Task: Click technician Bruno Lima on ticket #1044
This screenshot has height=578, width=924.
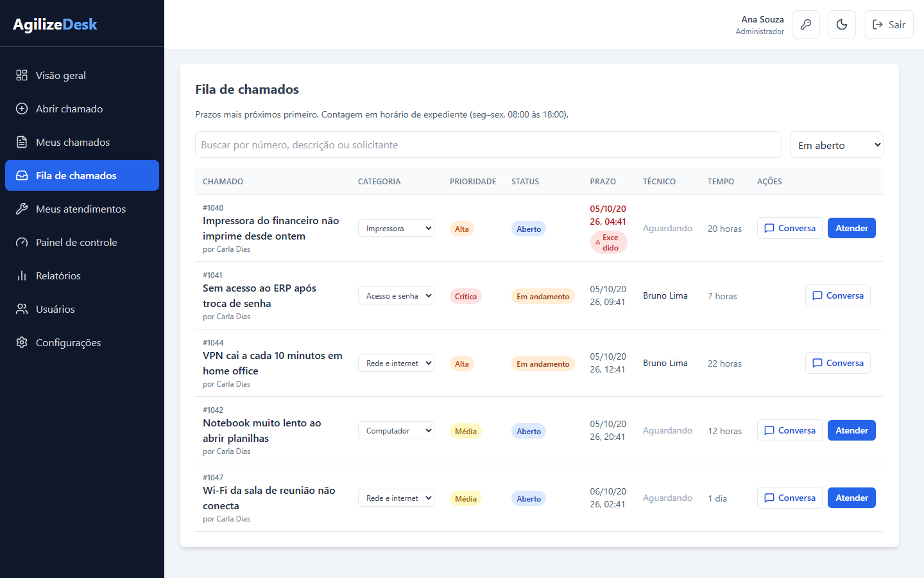Action: click(665, 363)
